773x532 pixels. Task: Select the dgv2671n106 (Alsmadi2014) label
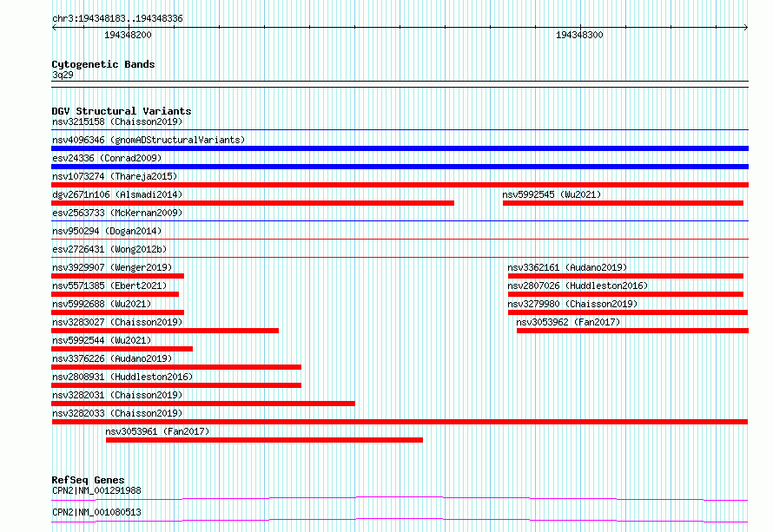[117, 194]
